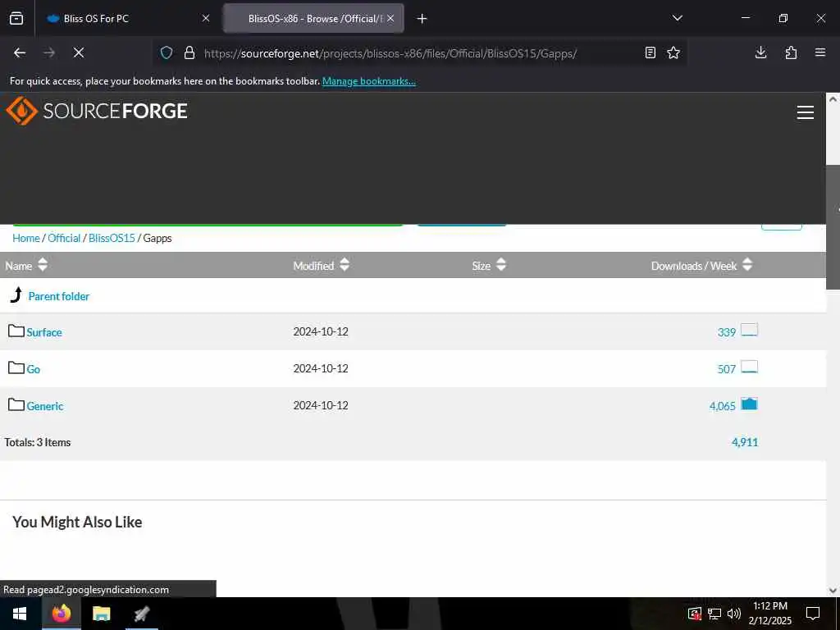This screenshot has height=630, width=840.
Task: Click download stats chart for Generic
Action: click(749, 404)
